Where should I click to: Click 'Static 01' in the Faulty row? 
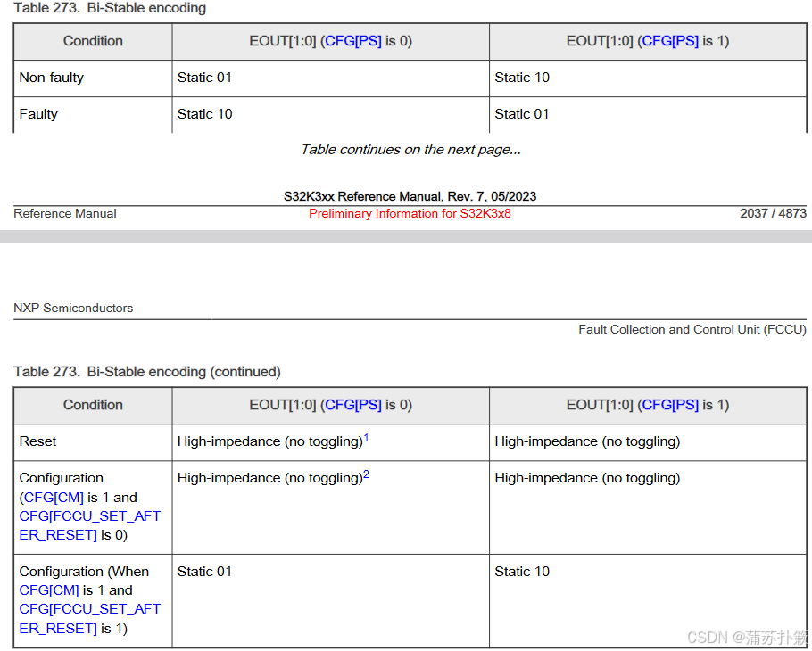[521, 114]
